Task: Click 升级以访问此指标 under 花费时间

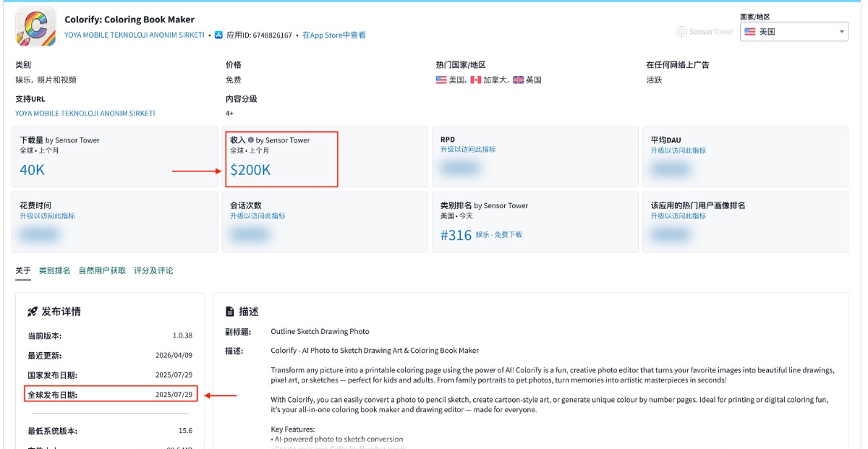Action: (x=47, y=215)
